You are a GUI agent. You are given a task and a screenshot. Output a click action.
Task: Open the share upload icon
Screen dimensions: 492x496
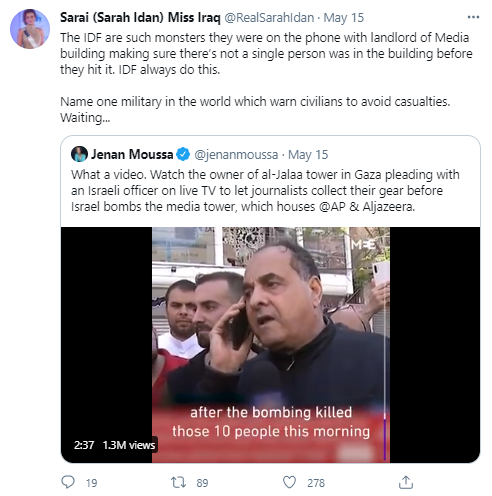(406, 482)
